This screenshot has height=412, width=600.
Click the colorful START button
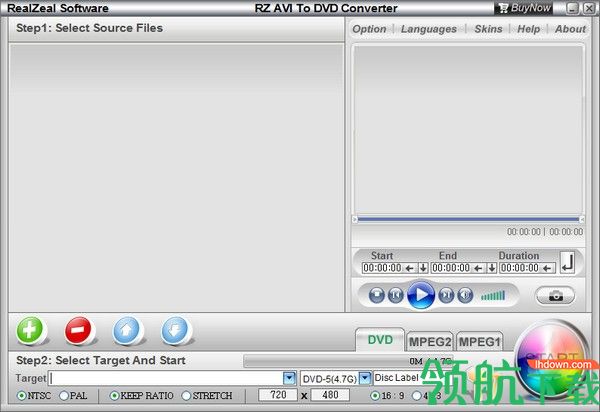(x=552, y=360)
